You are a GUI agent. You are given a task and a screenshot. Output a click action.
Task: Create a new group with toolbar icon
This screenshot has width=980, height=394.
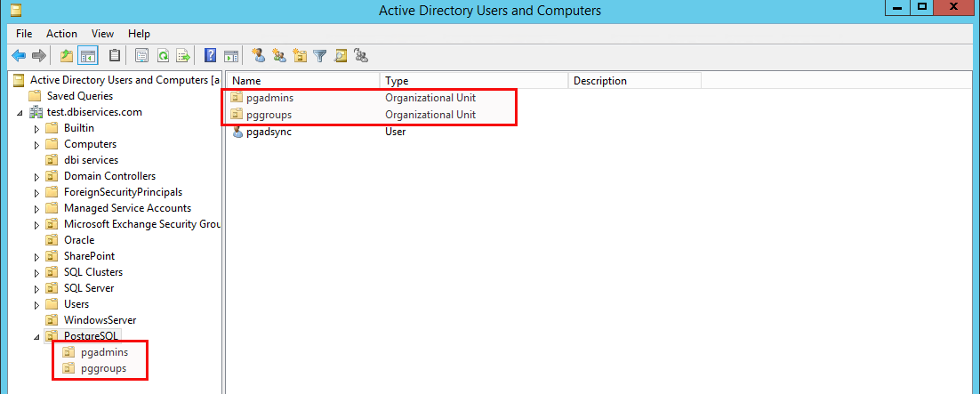point(279,56)
